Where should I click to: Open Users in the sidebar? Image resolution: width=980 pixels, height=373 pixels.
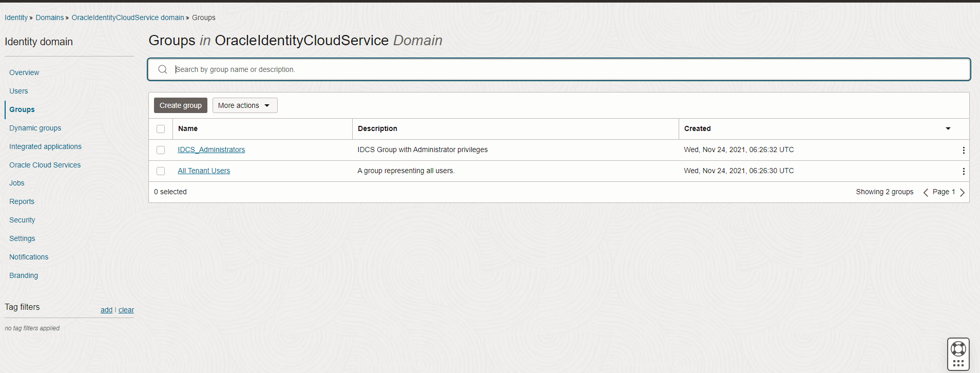tap(18, 91)
